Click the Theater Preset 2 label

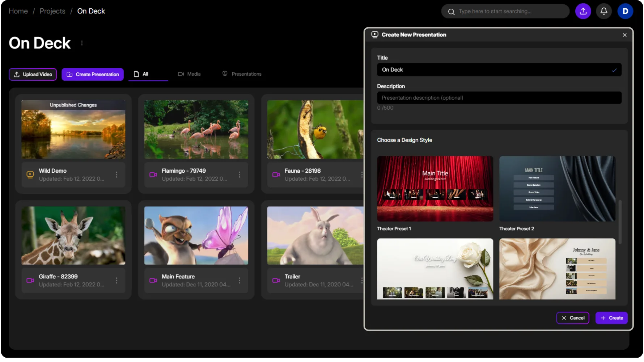(517, 229)
